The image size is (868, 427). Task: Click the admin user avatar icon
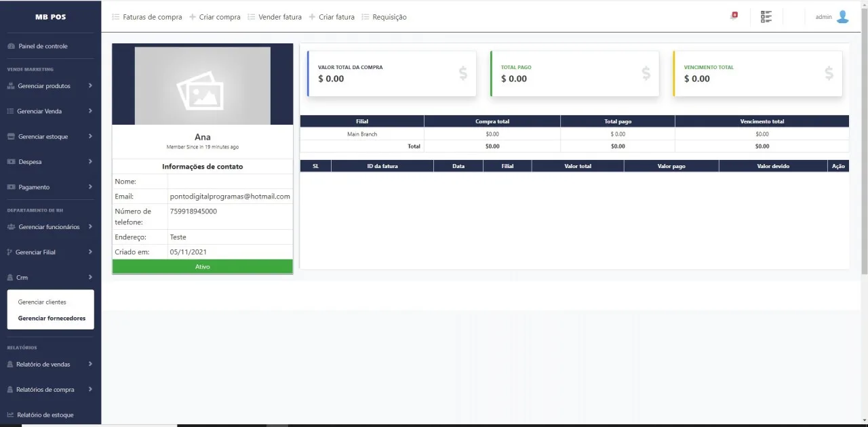point(842,17)
